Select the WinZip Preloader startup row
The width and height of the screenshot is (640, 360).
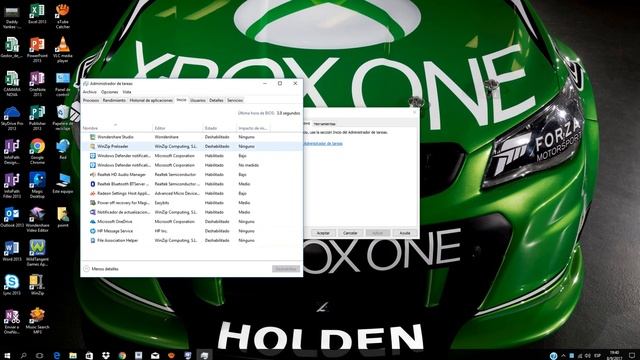[x=192, y=147]
